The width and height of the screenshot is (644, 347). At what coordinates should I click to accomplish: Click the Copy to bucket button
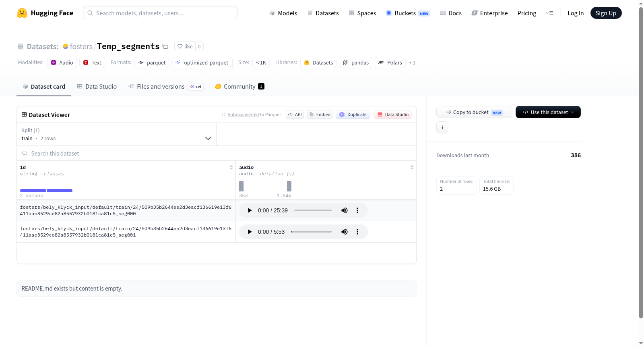(x=474, y=112)
